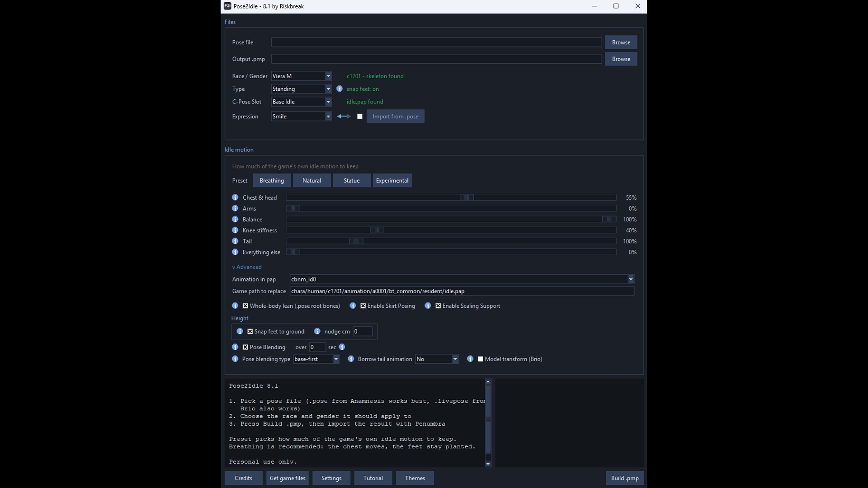Click info icon next to Chest & head
Image resolution: width=868 pixels, height=488 pixels.
pos(235,197)
